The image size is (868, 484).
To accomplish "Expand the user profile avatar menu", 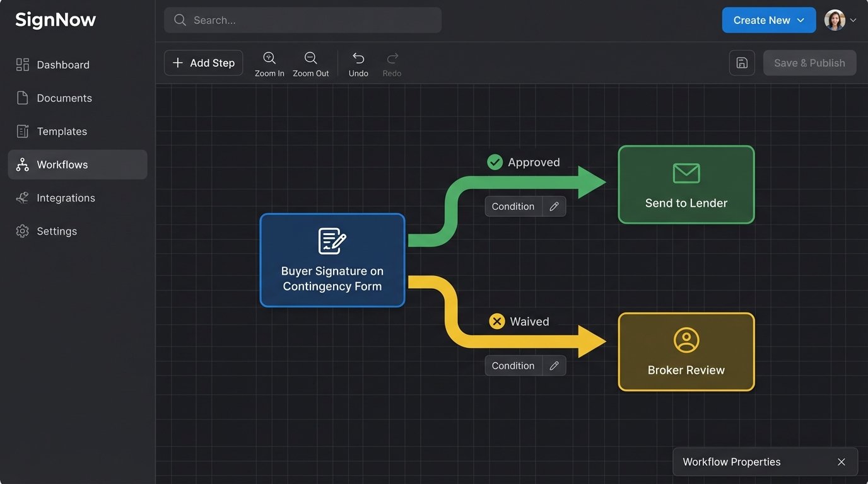I will tap(840, 20).
